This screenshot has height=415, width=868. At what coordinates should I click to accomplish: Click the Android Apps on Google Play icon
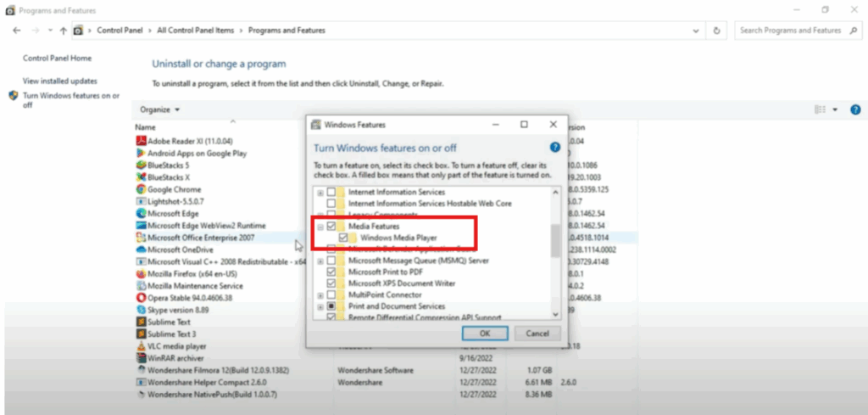click(x=141, y=153)
